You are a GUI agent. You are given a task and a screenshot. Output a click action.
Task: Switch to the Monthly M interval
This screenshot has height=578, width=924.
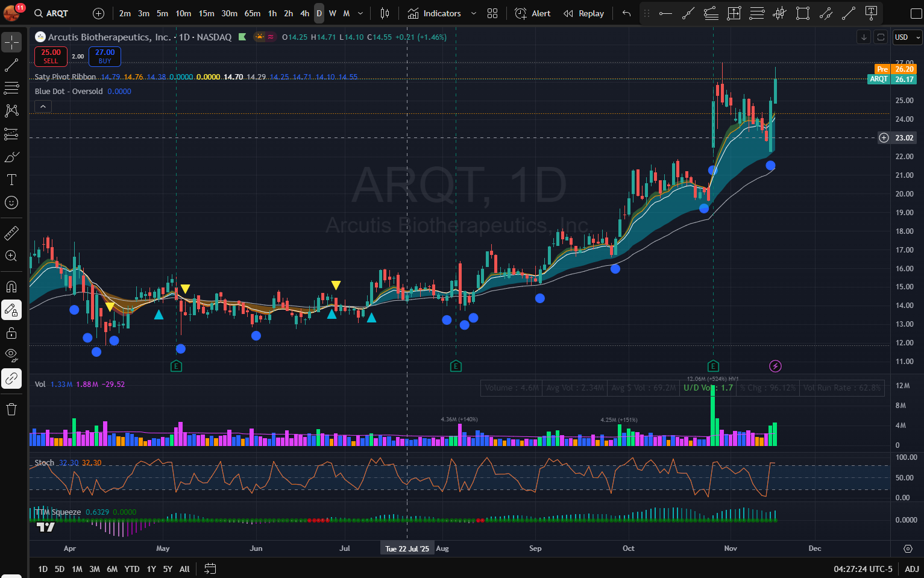click(x=347, y=13)
